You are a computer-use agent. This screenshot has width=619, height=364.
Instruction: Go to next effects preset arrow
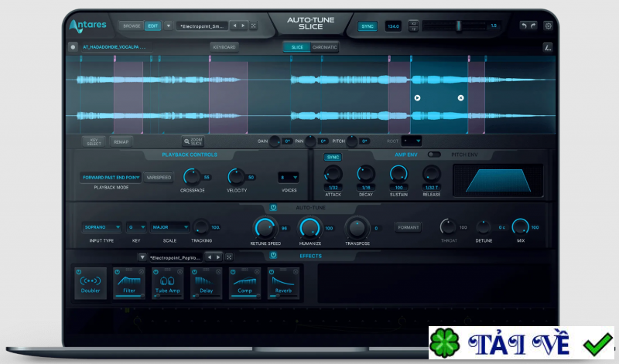[x=218, y=257]
